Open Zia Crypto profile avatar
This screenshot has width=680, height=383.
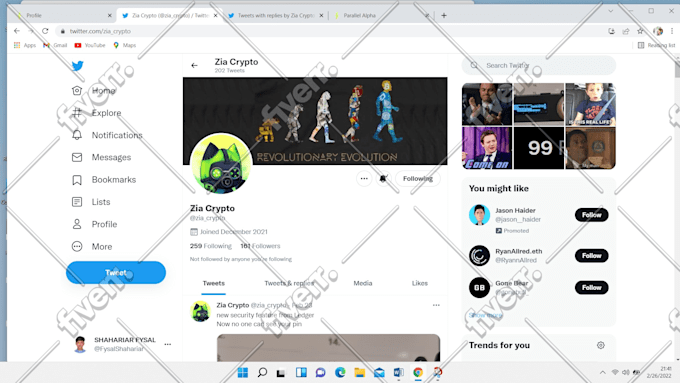click(x=221, y=164)
